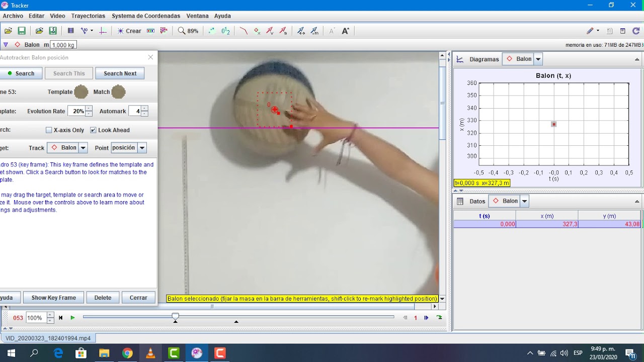The height and width of the screenshot is (362, 644).
Task: Click the video playback slider thumb
Action: coord(175,317)
